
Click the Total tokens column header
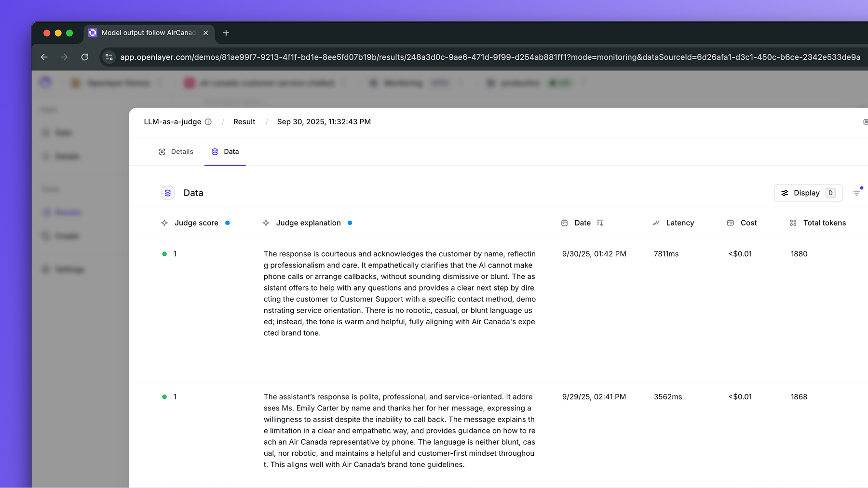[825, 223]
